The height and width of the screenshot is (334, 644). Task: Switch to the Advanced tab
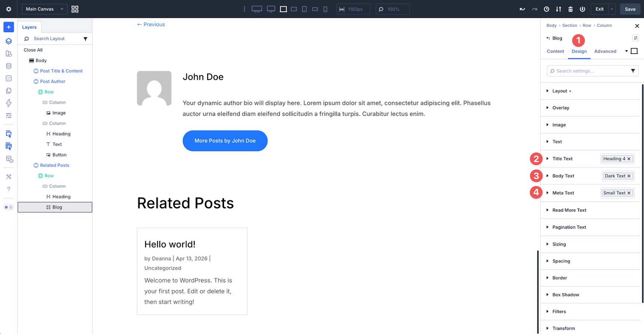pos(605,51)
